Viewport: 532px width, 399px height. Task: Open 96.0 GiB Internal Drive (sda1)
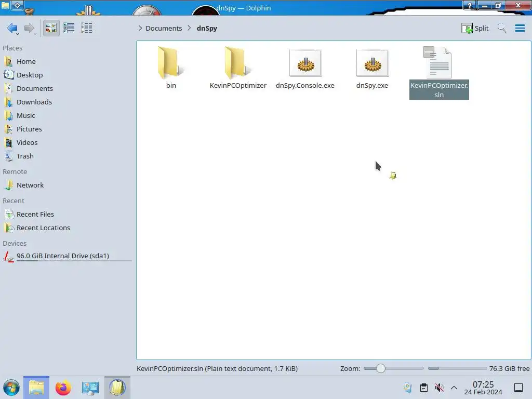[63, 256]
